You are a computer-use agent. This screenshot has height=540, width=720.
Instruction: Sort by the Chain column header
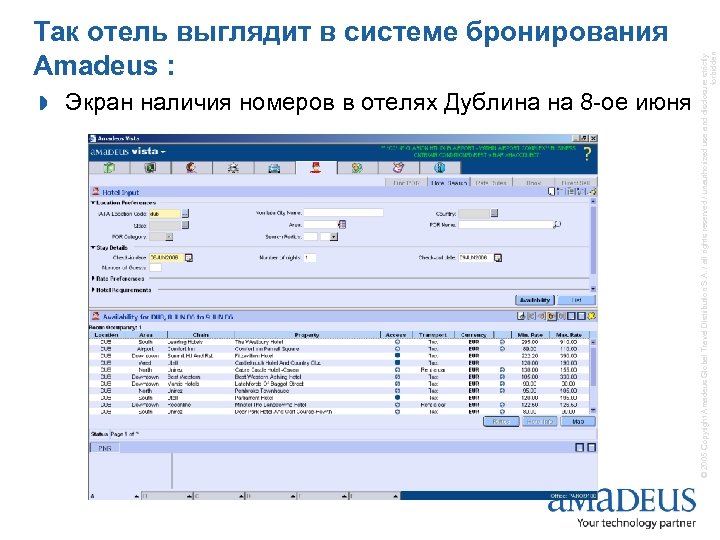tap(201, 335)
